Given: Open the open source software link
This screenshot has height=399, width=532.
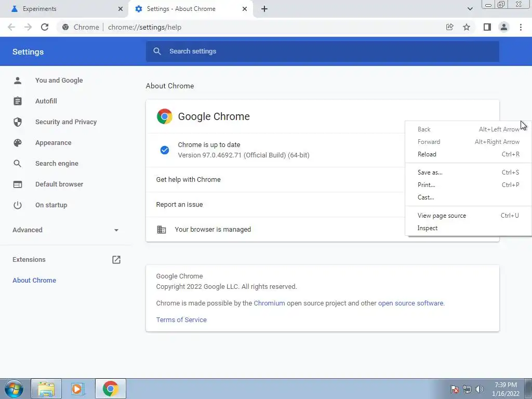Looking at the screenshot, I should [410, 303].
